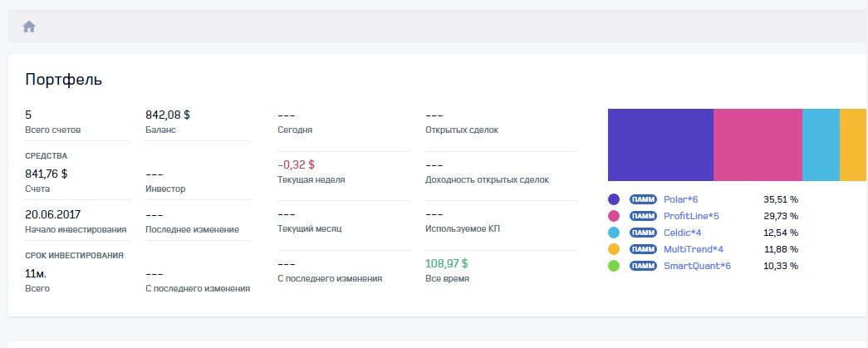Click the pink ProfitLine legend dot

[614, 216]
